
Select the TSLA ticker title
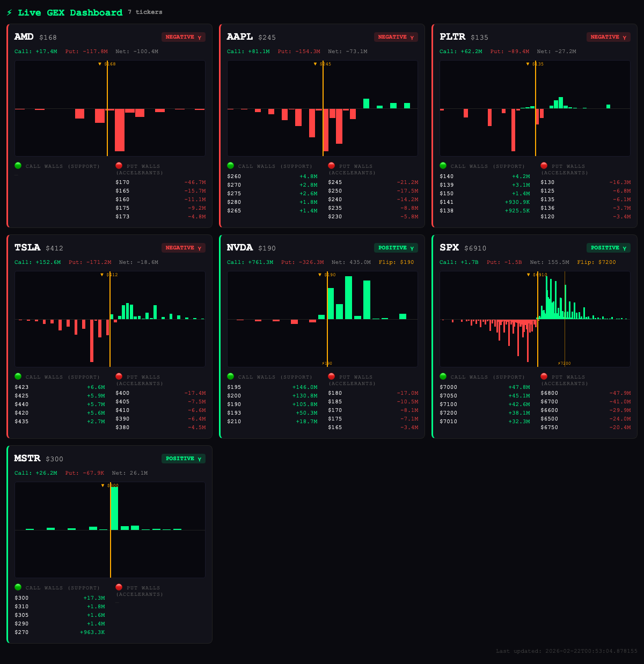pos(27,247)
